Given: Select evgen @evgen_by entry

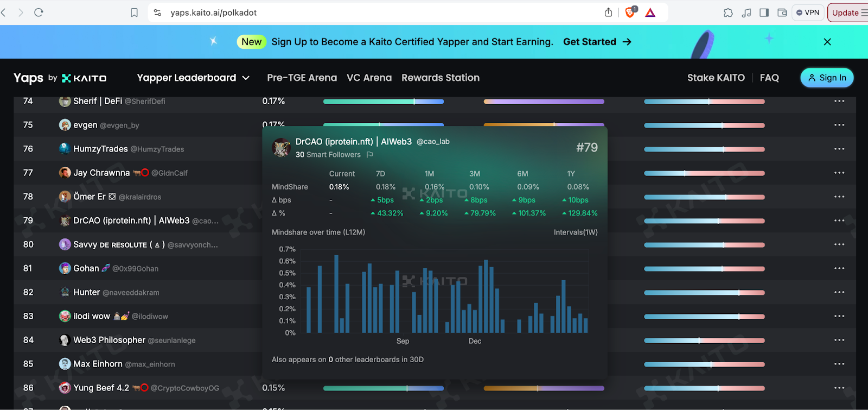Looking at the screenshot, I should pyautogui.click(x=99, y=125).
